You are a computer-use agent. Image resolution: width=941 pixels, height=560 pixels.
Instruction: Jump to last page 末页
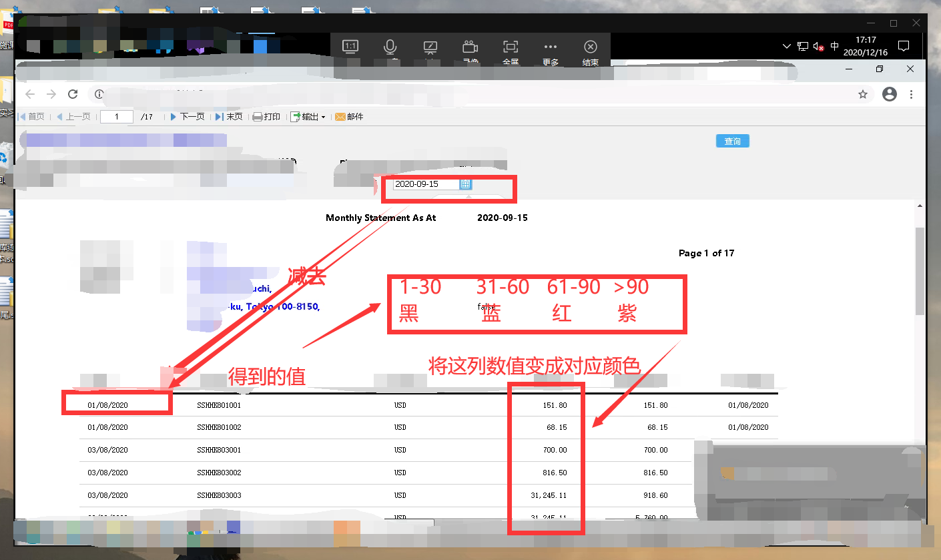click(230, 117)
